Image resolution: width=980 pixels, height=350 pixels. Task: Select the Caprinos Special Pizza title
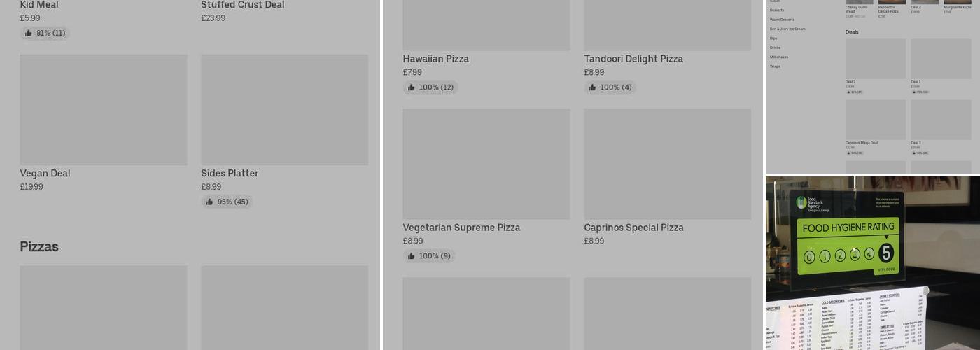633,227
